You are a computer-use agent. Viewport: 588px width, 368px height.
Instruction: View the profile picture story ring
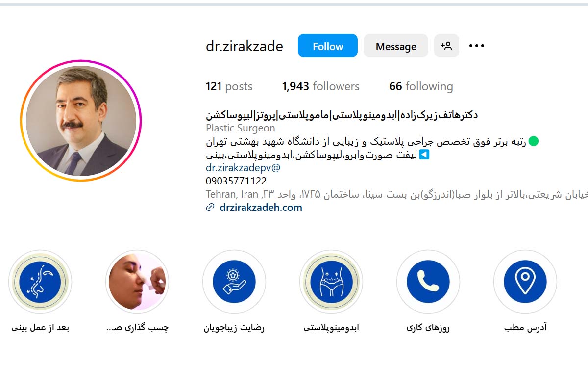[81, 121]
